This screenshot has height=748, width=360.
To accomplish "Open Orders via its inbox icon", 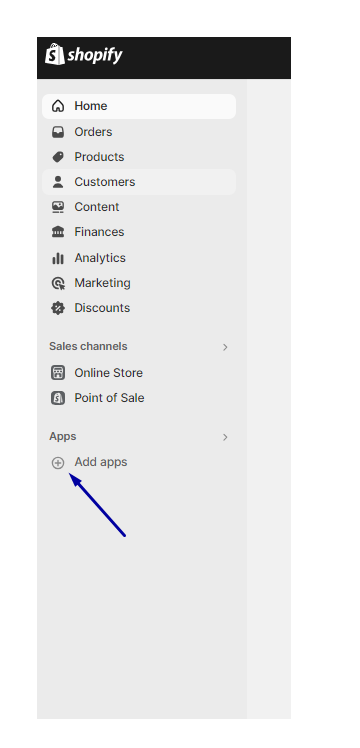I will pyautogui.click(x=58, y=132).
